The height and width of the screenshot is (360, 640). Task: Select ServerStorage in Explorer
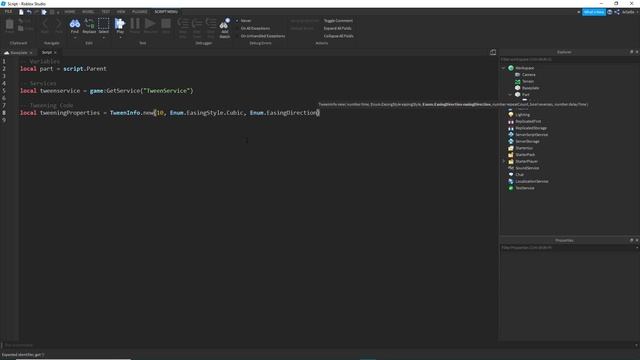pyautogui.click(x=527, y=142)
